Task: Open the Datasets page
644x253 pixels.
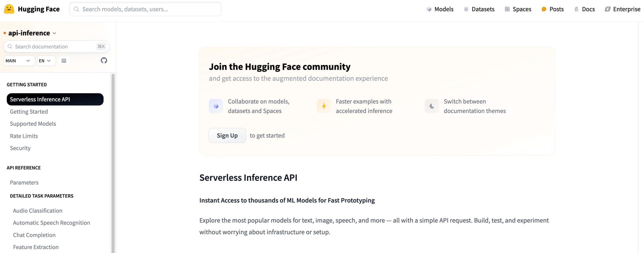Action: click(x=479, y=9)
